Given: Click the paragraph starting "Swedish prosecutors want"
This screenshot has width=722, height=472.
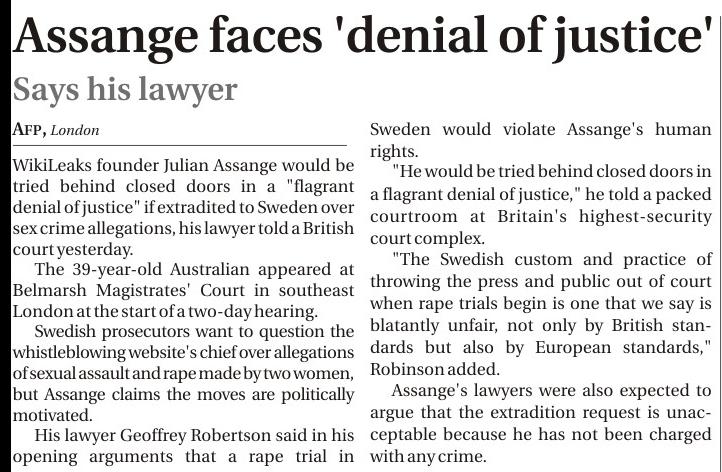Looking at the screenshot, I should pyautogui.click(x=183, y=373).
